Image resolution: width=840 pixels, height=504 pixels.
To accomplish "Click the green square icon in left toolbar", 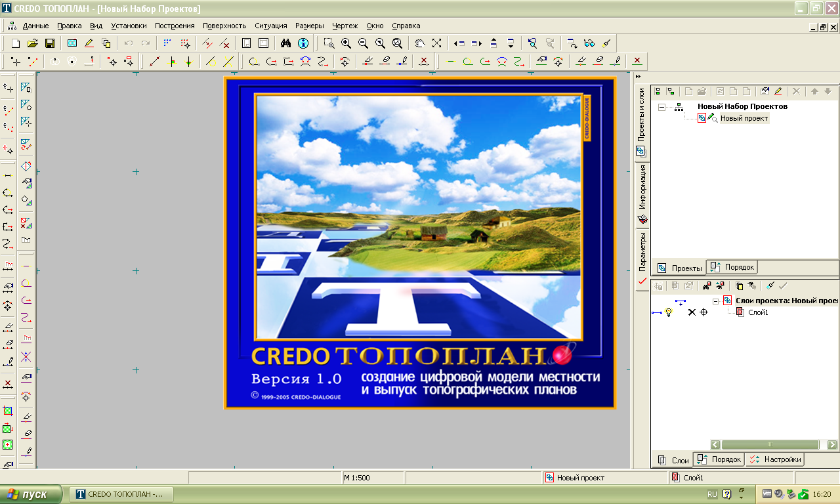I will click(x=8, y=411).
